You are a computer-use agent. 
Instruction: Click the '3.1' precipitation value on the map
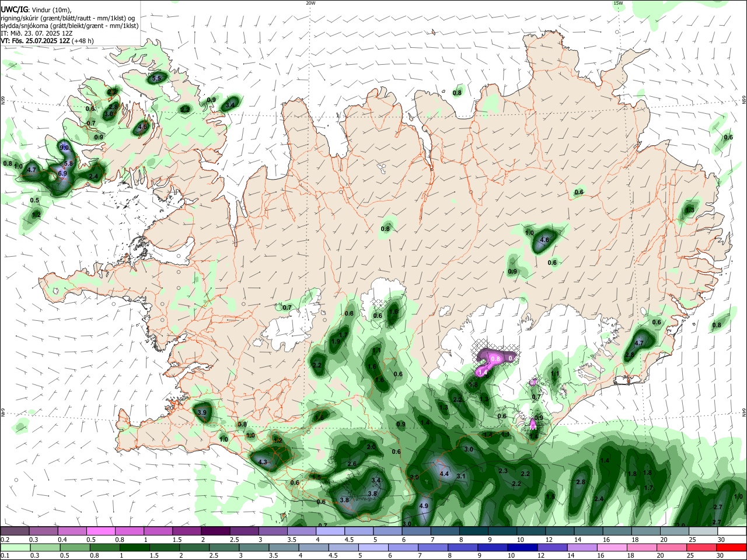(x=461, y=476)
